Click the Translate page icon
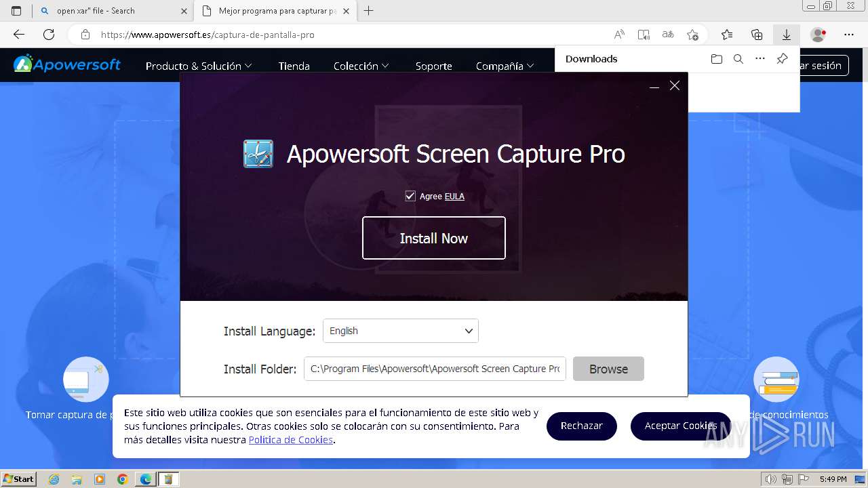Image resolution: width=868 pixels, height=488 pixels. coord(668,35)
